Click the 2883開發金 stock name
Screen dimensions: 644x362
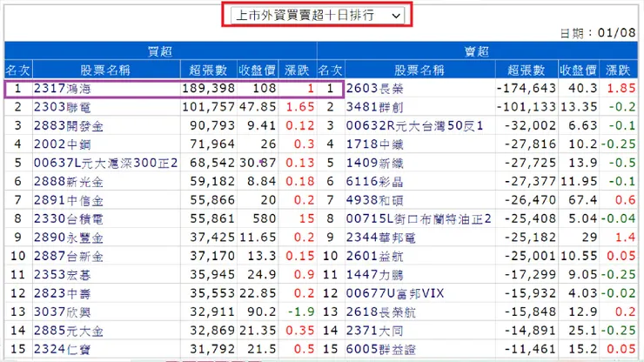(69, 125)
